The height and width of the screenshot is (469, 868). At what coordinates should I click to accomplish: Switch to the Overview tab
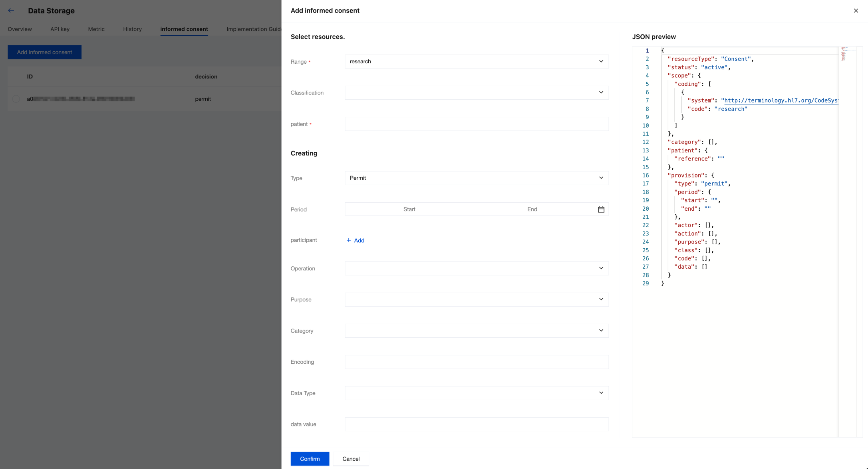coord(20,29)
